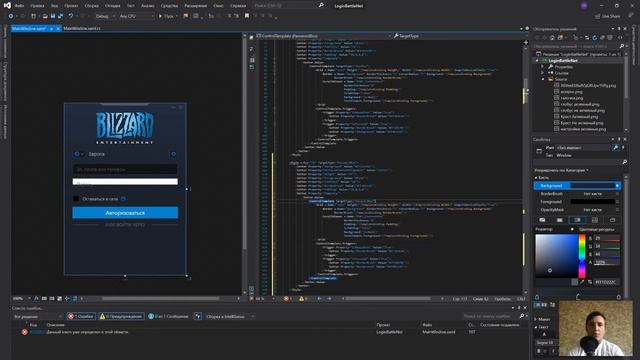Open the Все решение scope dropdown
This screenshot has width=640, height=360.
coord(38,316)
